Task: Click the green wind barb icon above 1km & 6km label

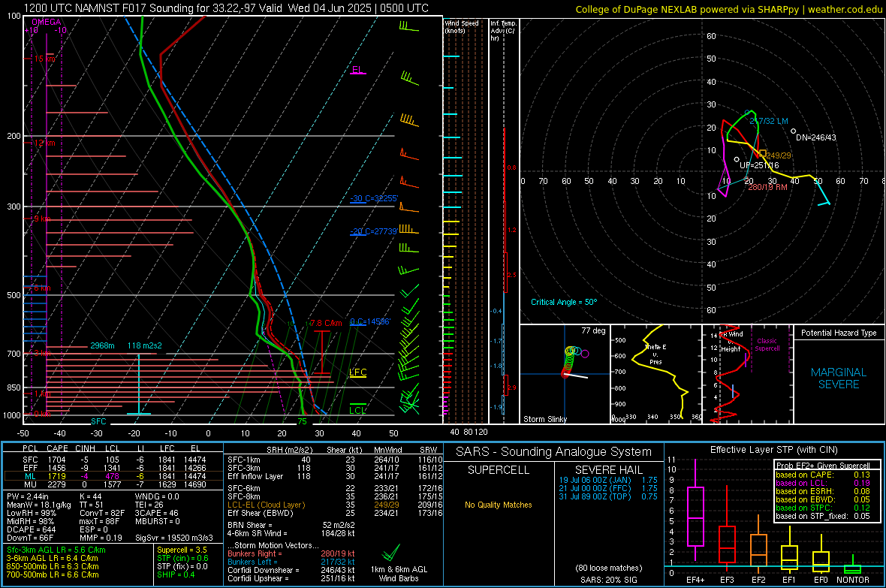Action: [x=390, y=552]
